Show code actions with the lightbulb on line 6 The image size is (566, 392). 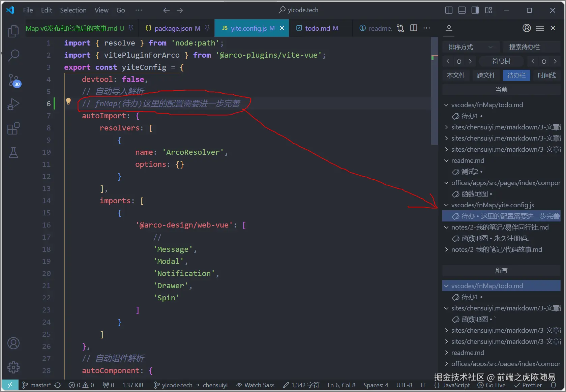point(68,101)
